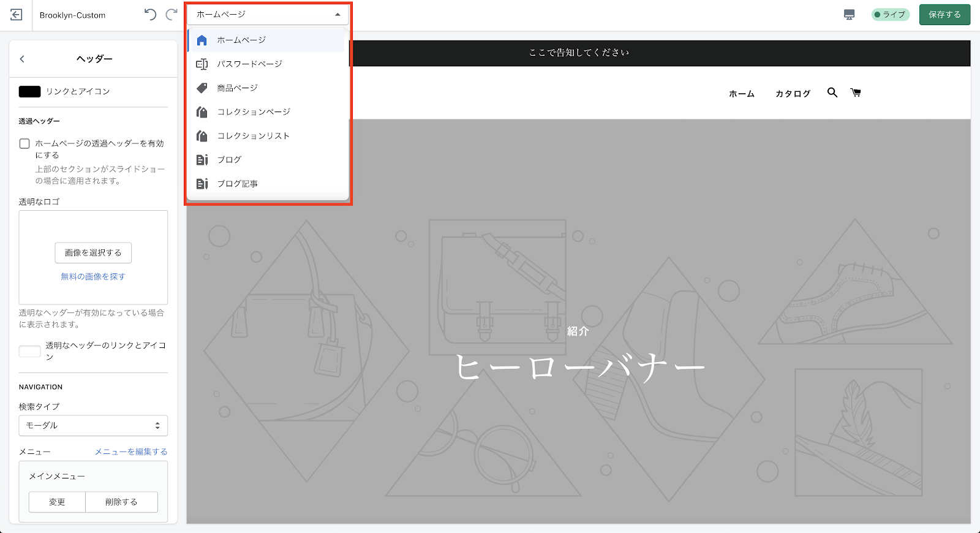Enable the ホームページの透過ヘッダー checkbox
The width and height of the screenshot is (980, 533).
pos(24,143)
